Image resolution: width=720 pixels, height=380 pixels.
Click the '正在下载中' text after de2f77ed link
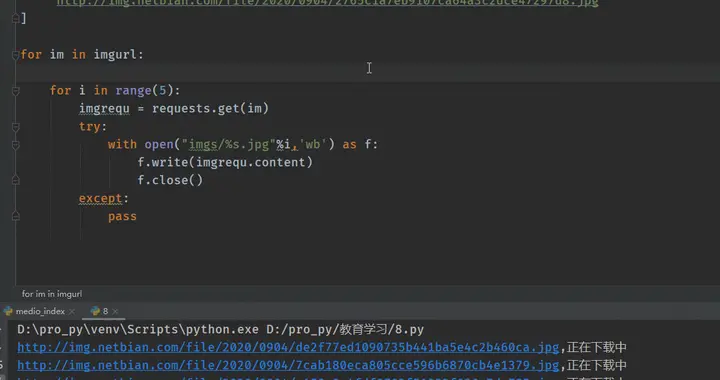tap(596, 347)
